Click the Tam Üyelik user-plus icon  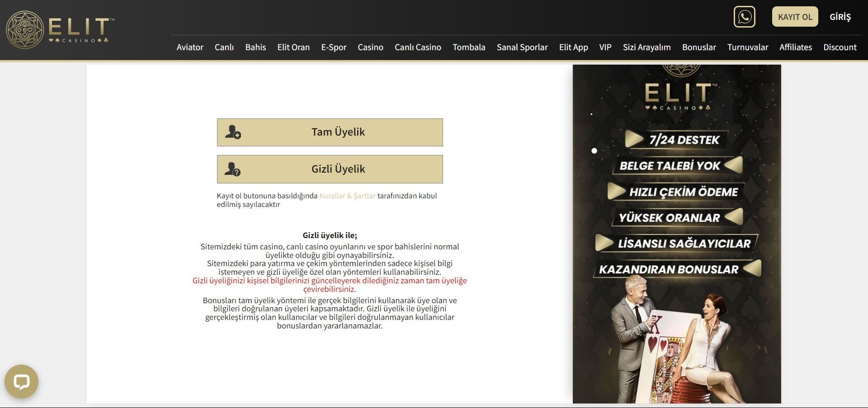coord(233,132)
